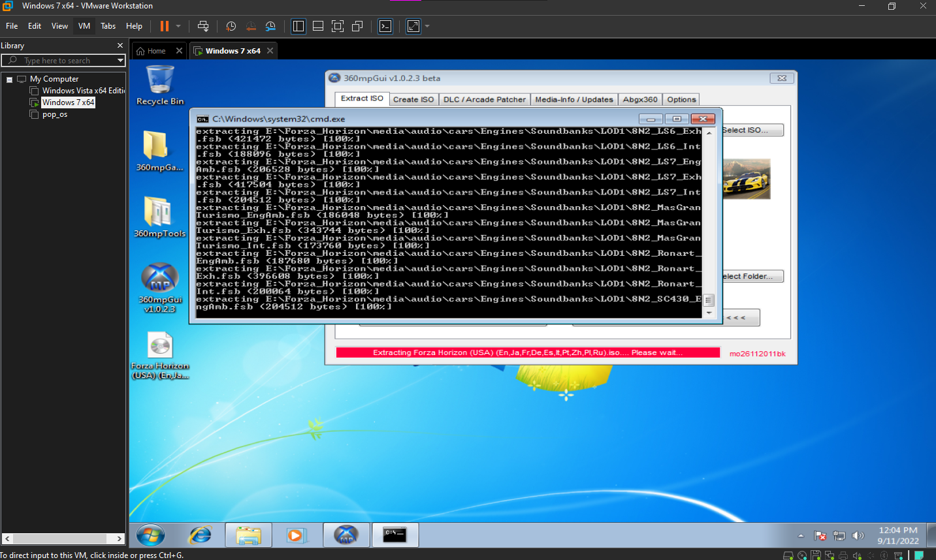Collapse the My Computer tree node
This screenshot has height=560, width=936.
pyautogui.click(x=10, y=80)
